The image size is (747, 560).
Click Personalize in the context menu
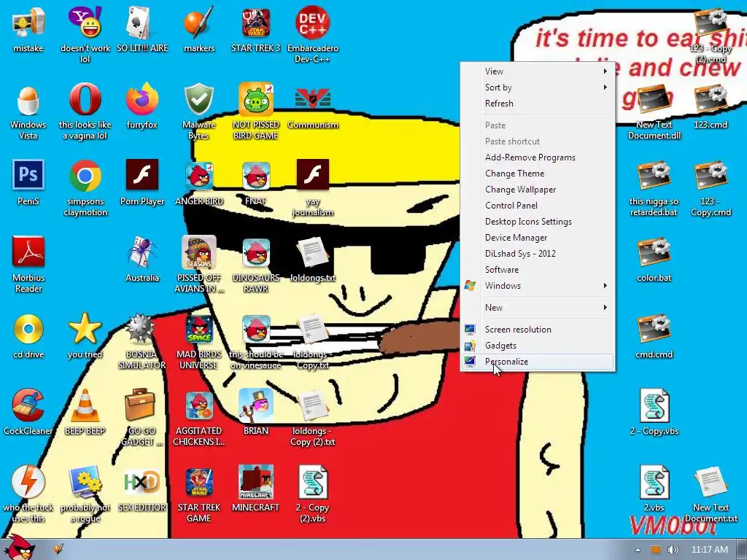(x=538, y=362)
